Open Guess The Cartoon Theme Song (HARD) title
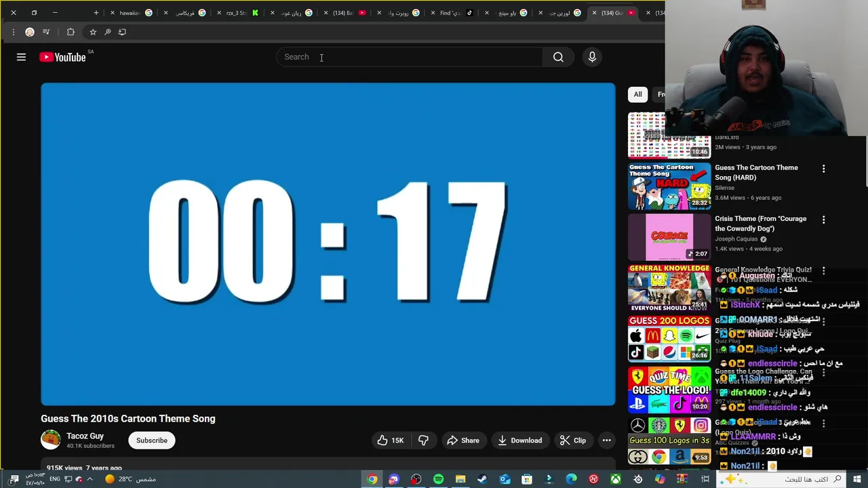This screenshot has width=868, height=488. pyautogui.click(x=756, y=172)
